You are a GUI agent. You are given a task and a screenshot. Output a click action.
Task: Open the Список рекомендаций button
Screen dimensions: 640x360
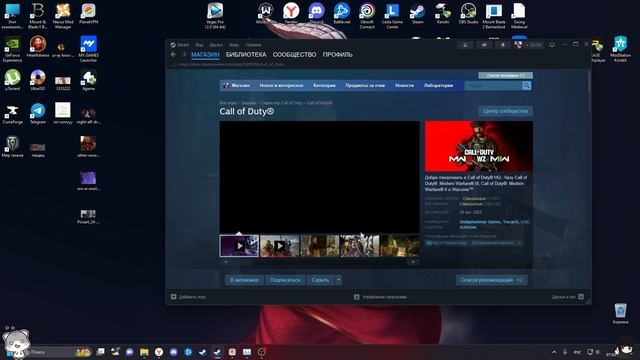point(491,280)
